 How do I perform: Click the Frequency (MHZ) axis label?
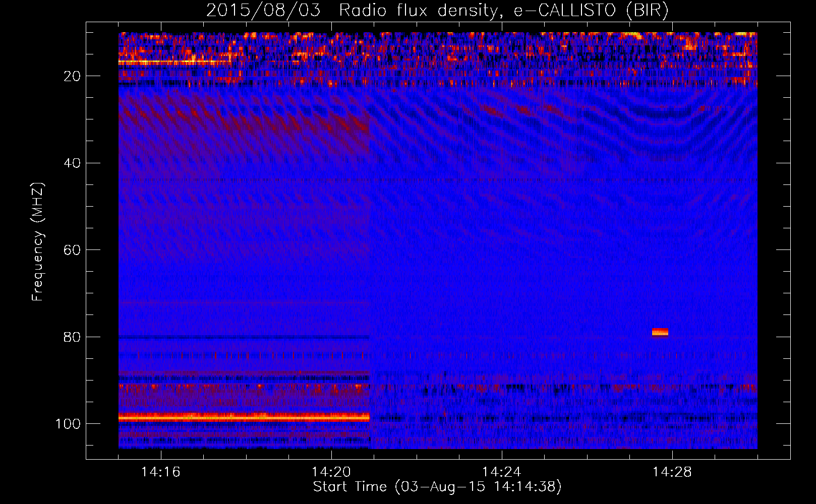(38, 242)
